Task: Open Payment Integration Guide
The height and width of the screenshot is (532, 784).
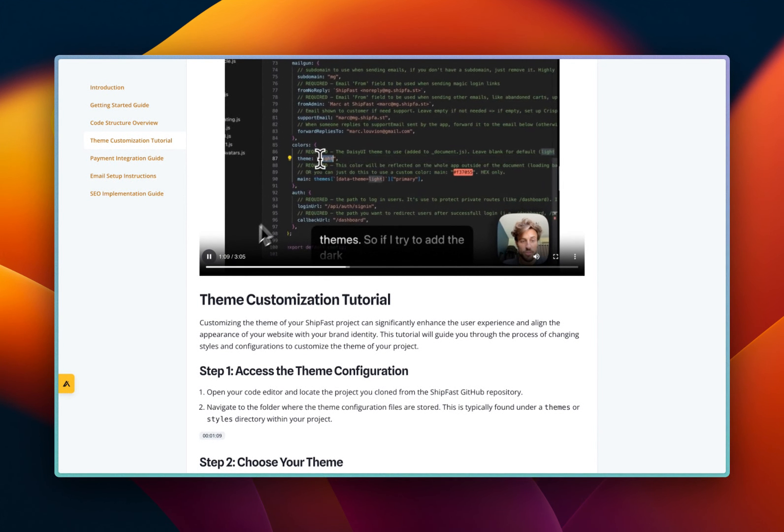Action: click(127, 159)
